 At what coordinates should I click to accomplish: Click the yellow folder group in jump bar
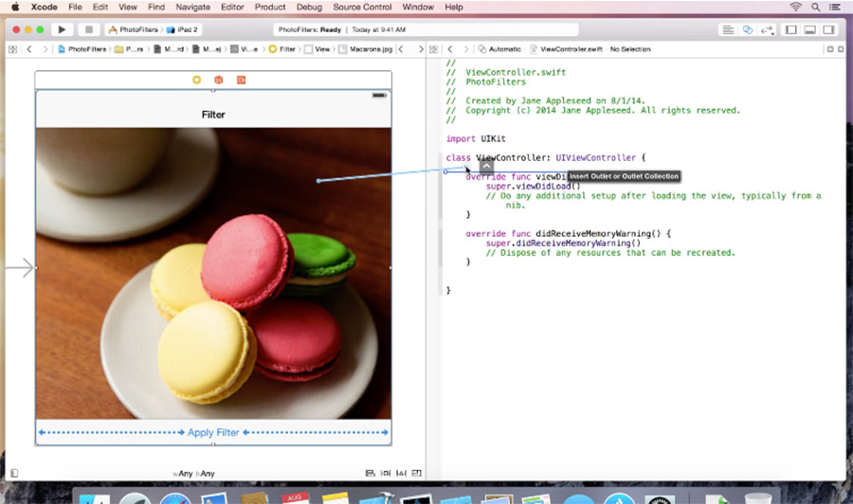129,49
